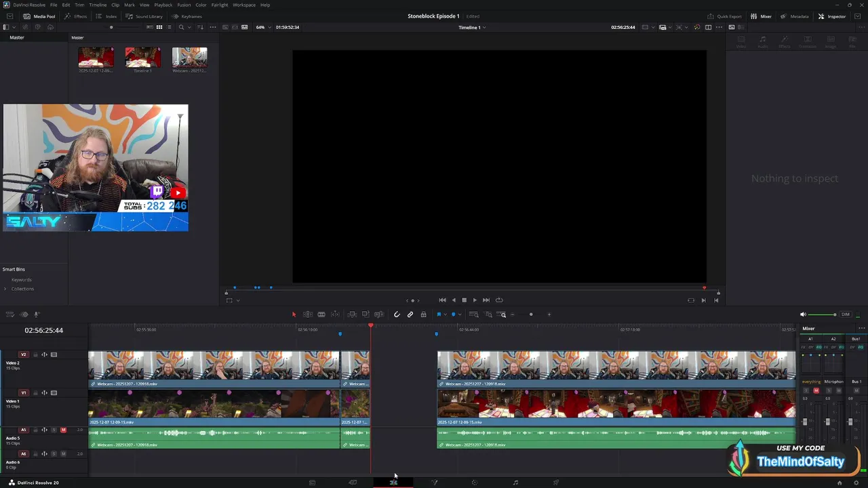Screen dimensions: 868x488
Task: Open Project Settings gear icon
Action: point(856,483)
